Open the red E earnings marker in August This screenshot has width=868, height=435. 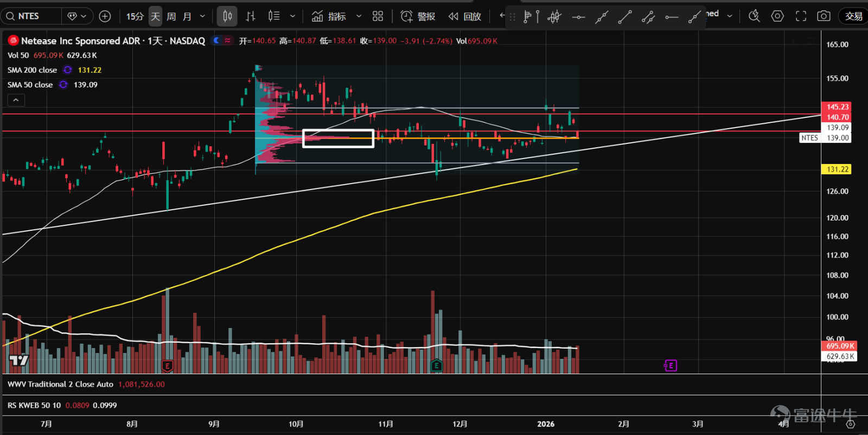tap(167, 366)
